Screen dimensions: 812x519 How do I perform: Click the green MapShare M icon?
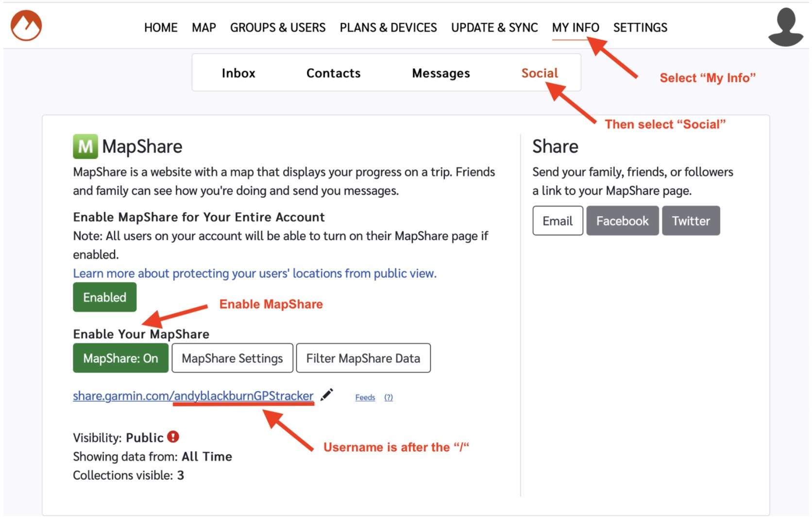click(85, 146)
